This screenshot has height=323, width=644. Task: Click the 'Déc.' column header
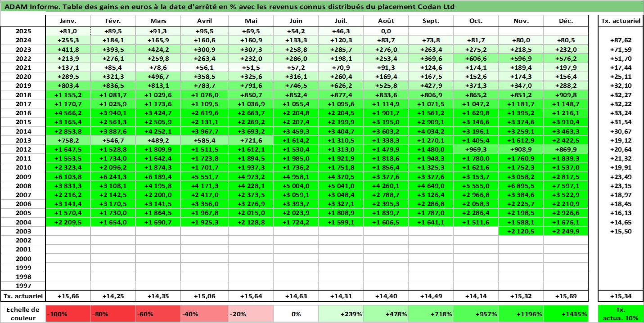click(x=566, y=21)
